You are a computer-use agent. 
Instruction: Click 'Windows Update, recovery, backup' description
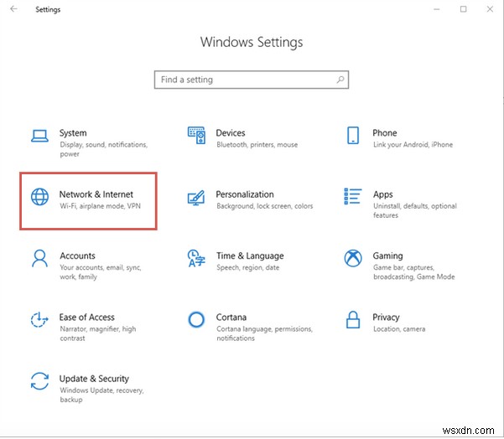point(102,395)
